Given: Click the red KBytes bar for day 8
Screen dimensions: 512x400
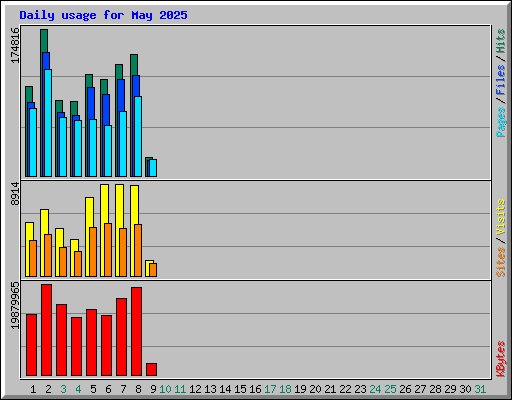Looking at the screenshot, I should pos(137,332).
